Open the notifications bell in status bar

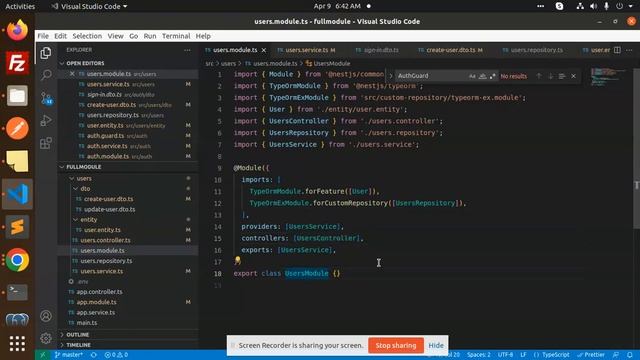click(629, 355)
